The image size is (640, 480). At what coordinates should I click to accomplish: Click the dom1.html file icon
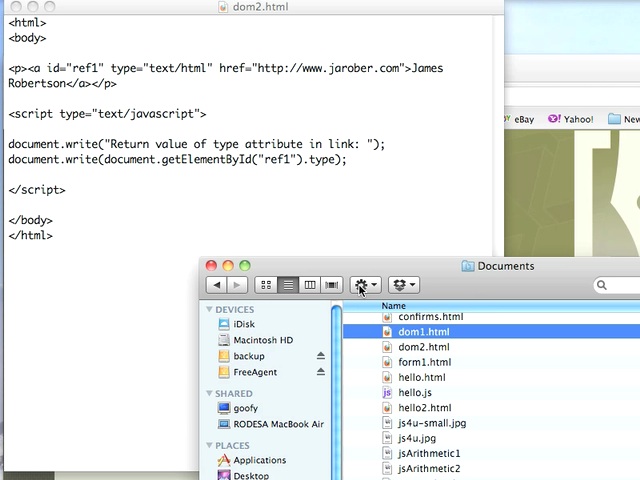[387, 332]
